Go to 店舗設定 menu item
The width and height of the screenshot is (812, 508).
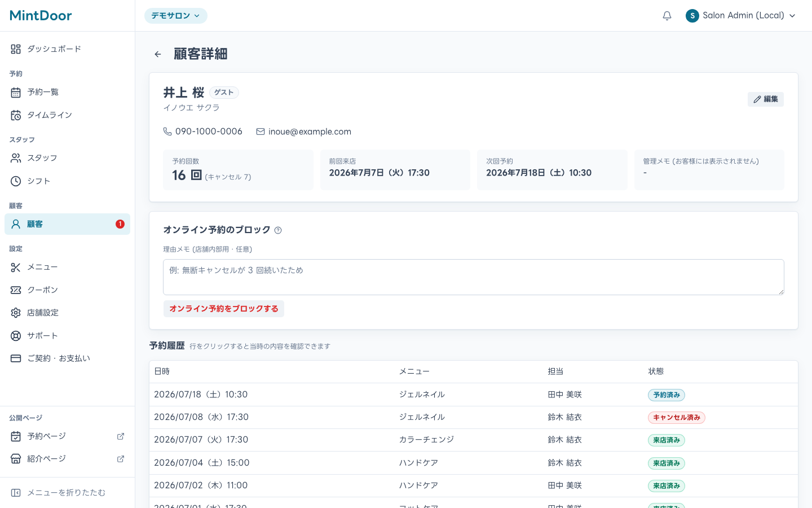[68, 313]
